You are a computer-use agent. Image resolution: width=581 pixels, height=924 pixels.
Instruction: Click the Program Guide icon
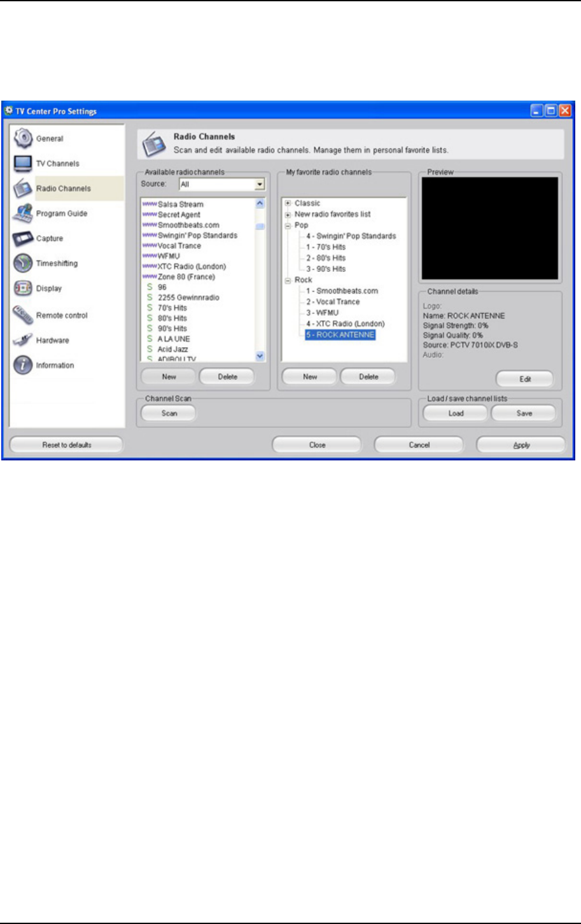[x=23, y=213]
